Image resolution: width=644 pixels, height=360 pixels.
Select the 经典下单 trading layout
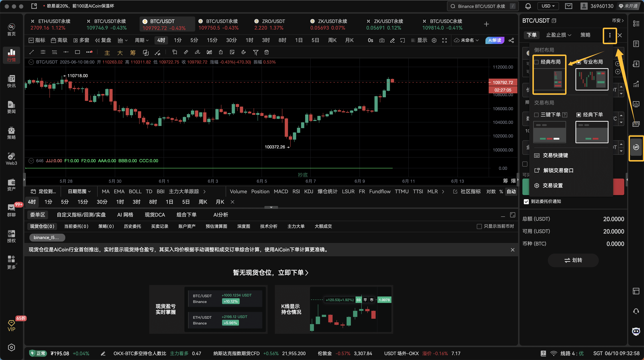pos(579,115)
